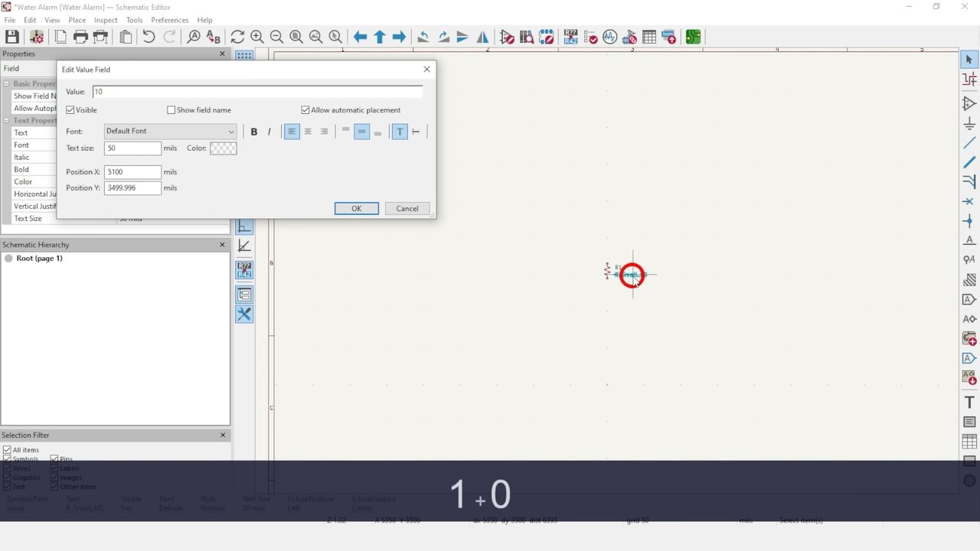Screen dimensions: 980x551
Task: Switch to PCB Editor green board icon
Action: click(693, 37)
